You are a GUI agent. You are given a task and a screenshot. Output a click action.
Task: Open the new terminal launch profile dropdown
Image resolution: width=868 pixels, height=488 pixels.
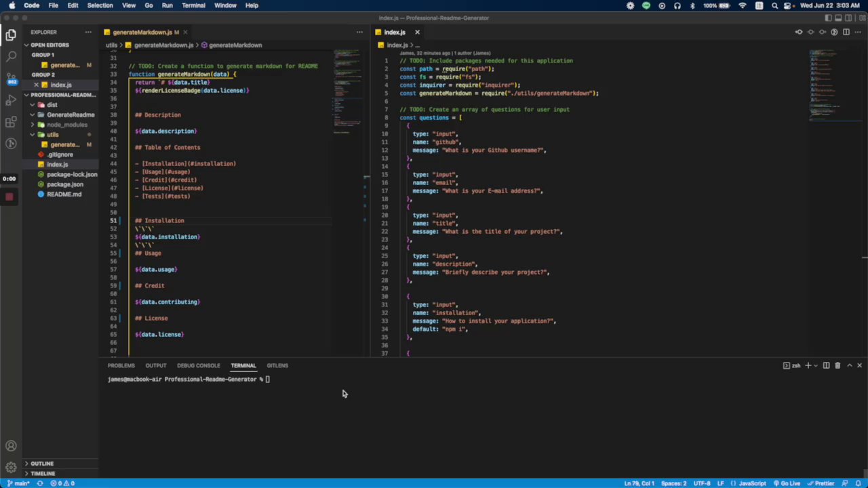point(816,365)
